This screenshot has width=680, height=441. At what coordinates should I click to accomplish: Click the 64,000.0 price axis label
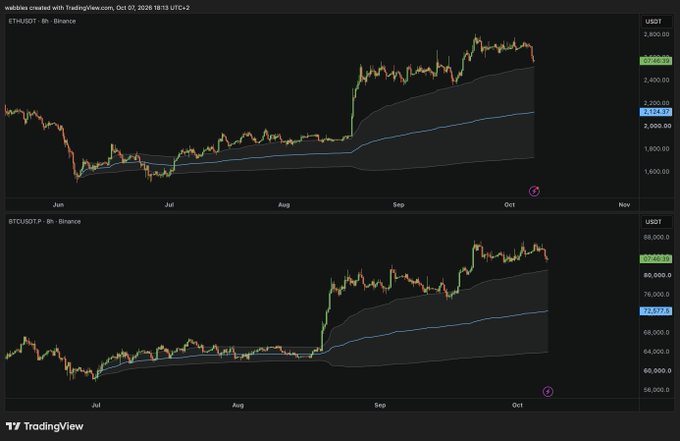pos(656,351)
